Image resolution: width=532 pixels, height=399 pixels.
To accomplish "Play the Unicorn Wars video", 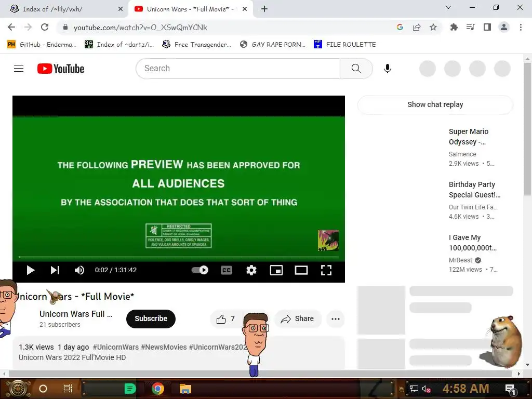I will (x=31, y=270).
